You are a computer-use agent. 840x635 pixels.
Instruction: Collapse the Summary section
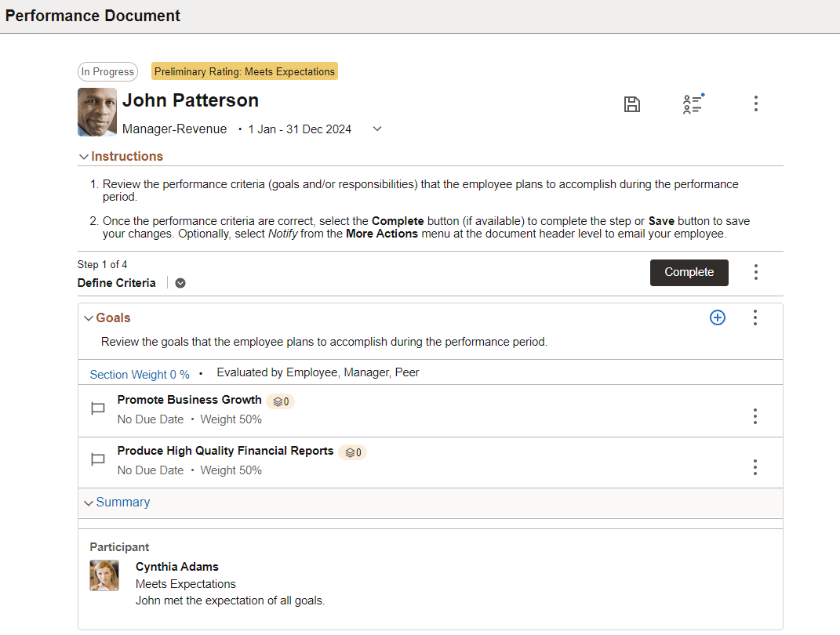(x=89, y=503)
